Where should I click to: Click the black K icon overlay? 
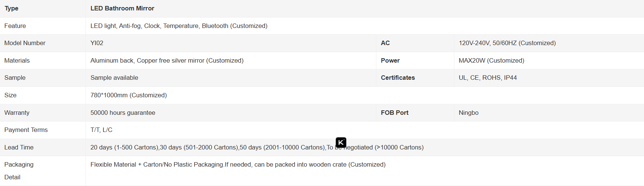point(341,142)
